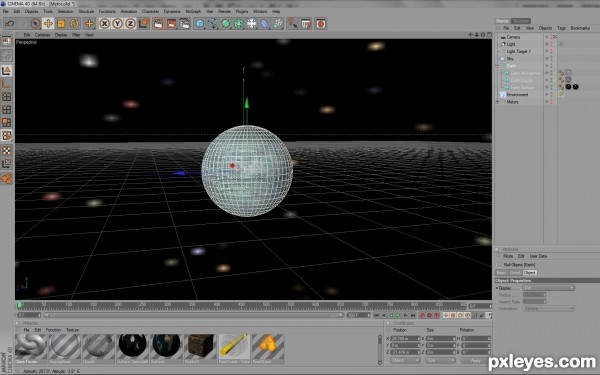Viewport: 600px width, 375px height.
Task: Open the User Data menu in Attributes
Action: click(538, 256)
